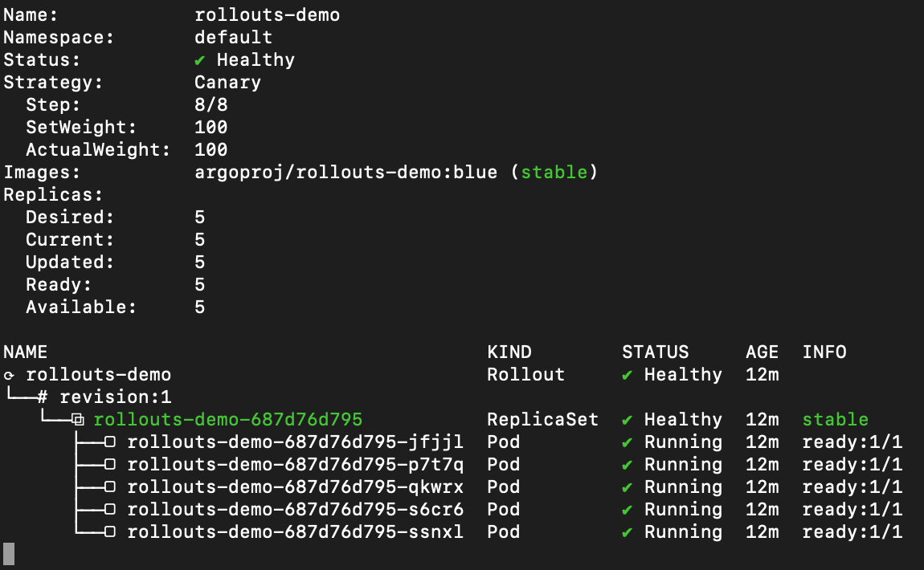Screen dimensions: 924x570
Task: Click the ReplicaSet row Healthy checkmark
Action: click(x=628, y=420)
